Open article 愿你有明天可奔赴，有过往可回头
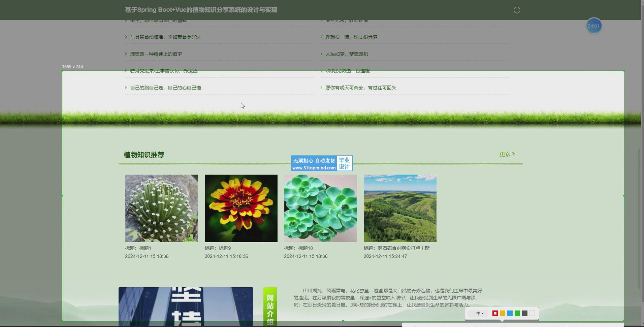This screenshot has height=327, width=644. click(x=360, y=88)
